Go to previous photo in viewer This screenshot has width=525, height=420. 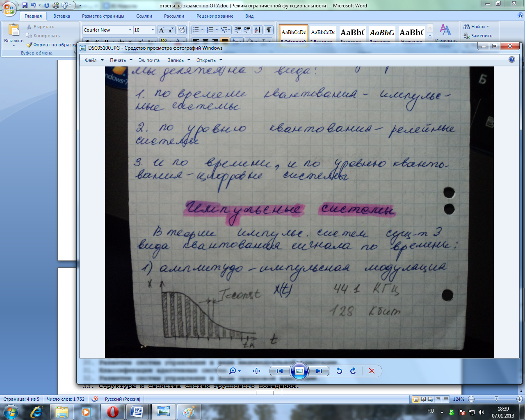(x=280, y=371)
